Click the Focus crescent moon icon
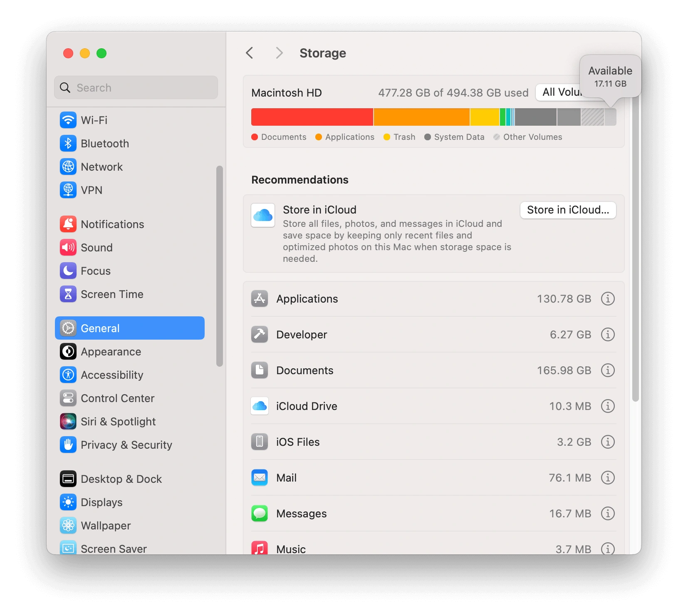The image size is (688, 616). coord(68,271)
